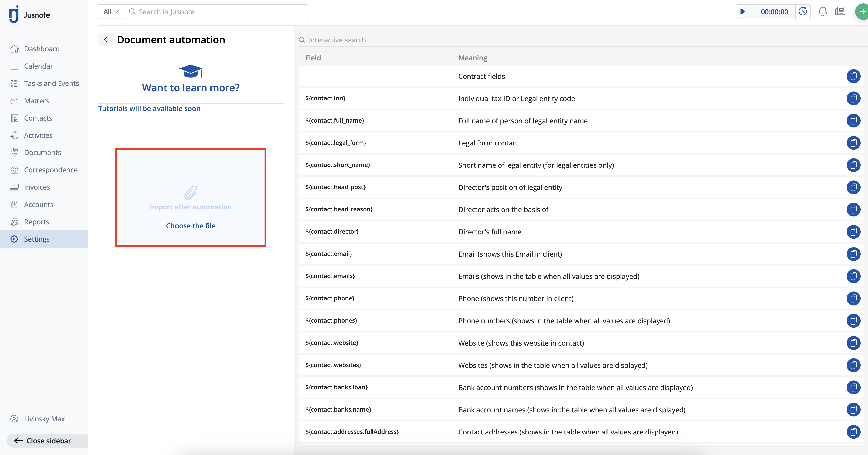The width and height of the screenshot is (868, 455).
Task: Select ${contact.inn} field text
Action: [x=325, y=98]
